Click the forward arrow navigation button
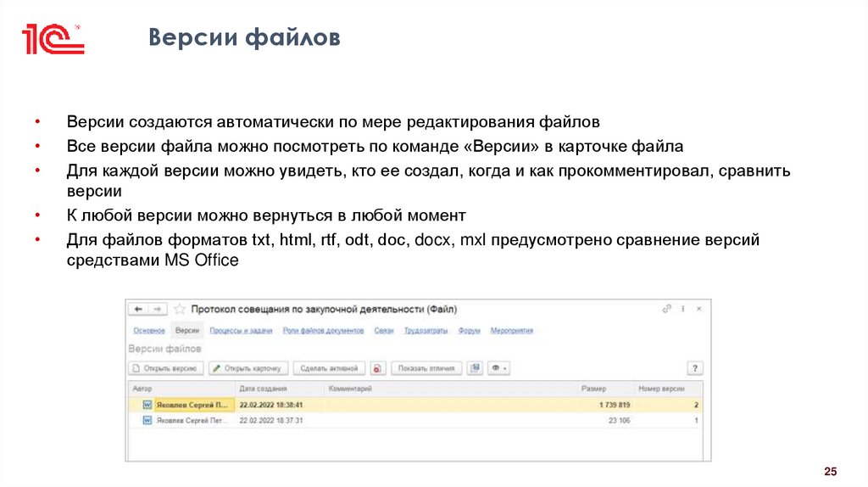 coord(157,309)
